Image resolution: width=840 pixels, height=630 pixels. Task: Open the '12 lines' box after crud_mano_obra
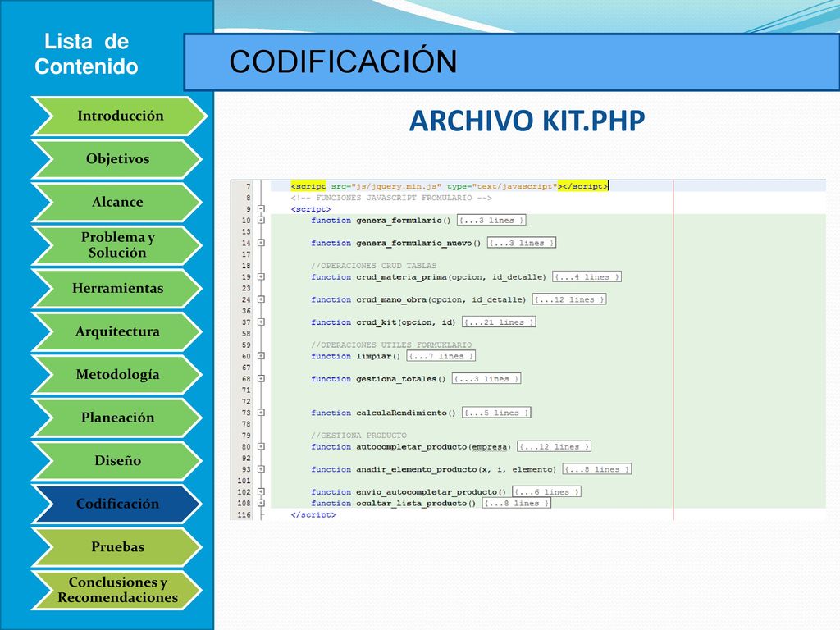pos(569,299)
